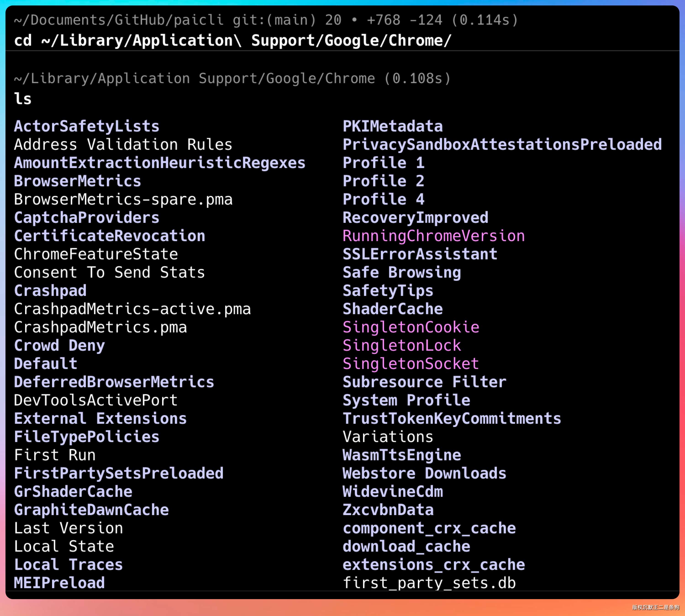Click the "AmountExtractionHeuristicRegexes" directory name
685x616 pixels.
coord(160,163)
